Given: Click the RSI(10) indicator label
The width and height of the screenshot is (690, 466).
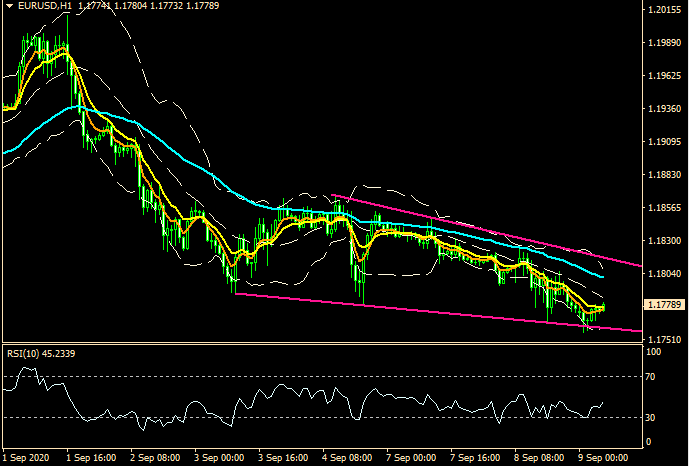Looking at the screenshot, I should [x=40, y=352].
